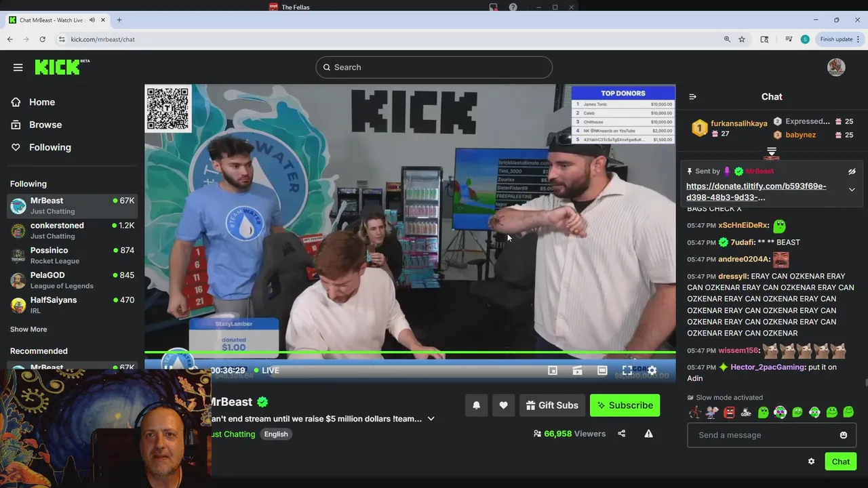The height and width of the screenshot is (488, 868).
Task: Click the video progress bar
Action: tap(410, 352)
